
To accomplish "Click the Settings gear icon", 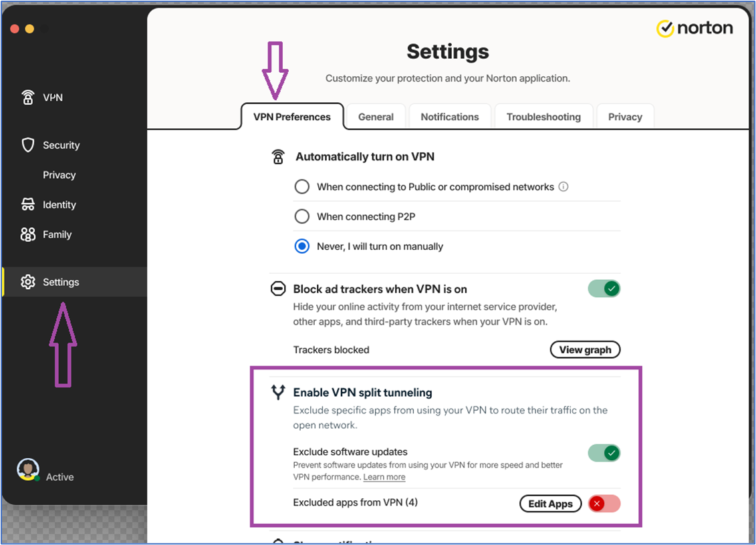I will 28,282.
